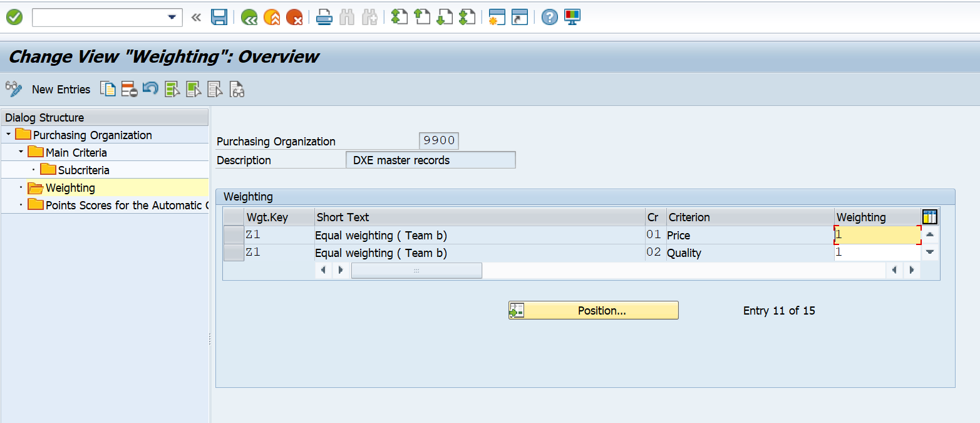Collapse the Purchasing Organization tree node
This screenshot has height=423, width=980.
(x=9, y=135)
